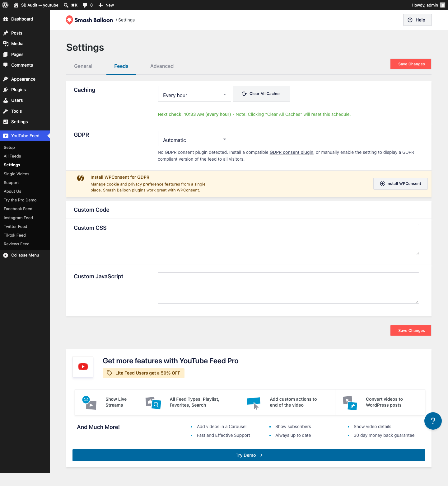
Task: Click the Plugins plug icon
Action: point(6,90)
